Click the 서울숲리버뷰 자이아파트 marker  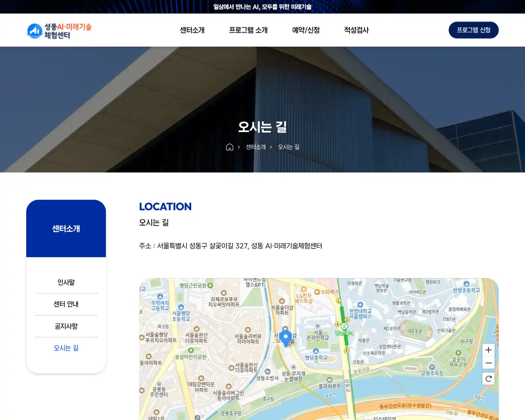248,330
